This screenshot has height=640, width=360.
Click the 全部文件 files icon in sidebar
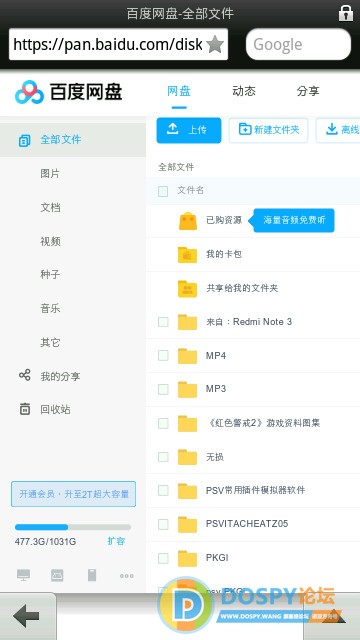coord(24,140)
